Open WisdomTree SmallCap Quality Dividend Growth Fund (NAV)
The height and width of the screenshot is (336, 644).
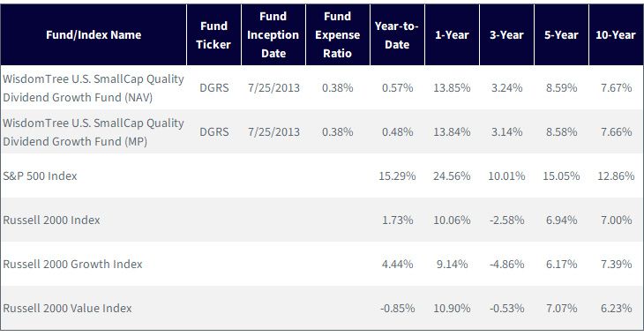pyautogui.click(x=94, y=88)
